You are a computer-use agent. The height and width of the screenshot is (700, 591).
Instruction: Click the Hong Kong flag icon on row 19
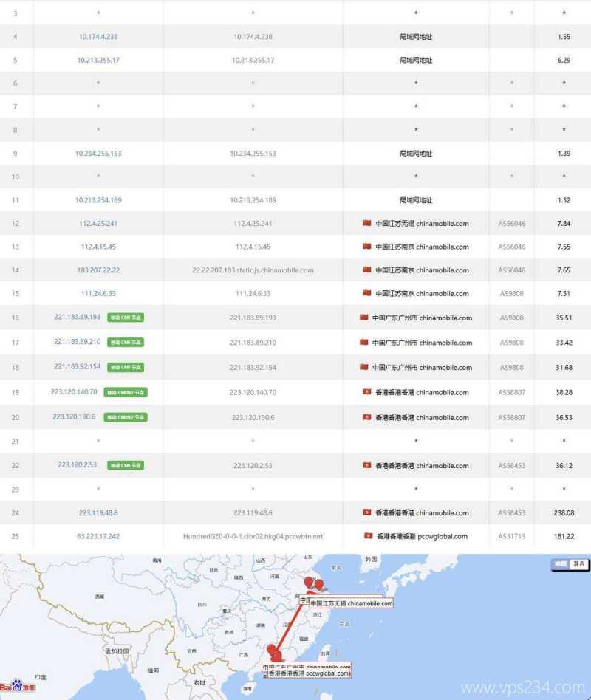tap(366, 392)
